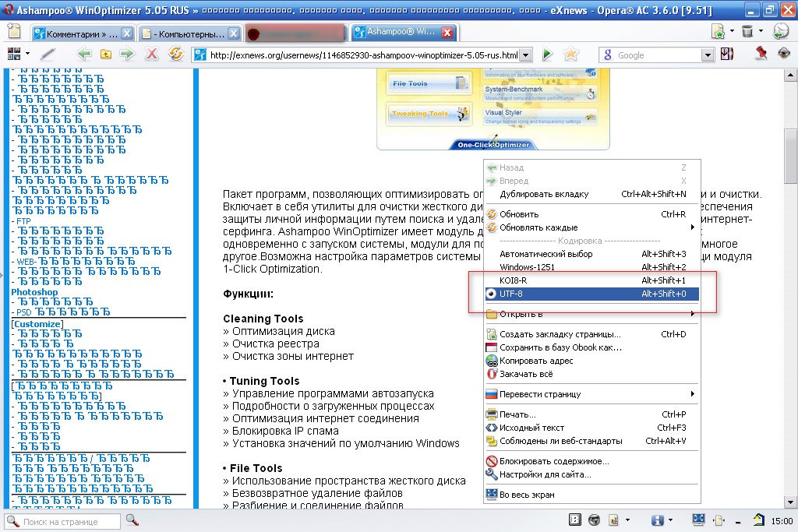The height and width of the screenshot is (532, 798).
Task: Expand the 'Перевести страницу' submenu
Action: 592,394
